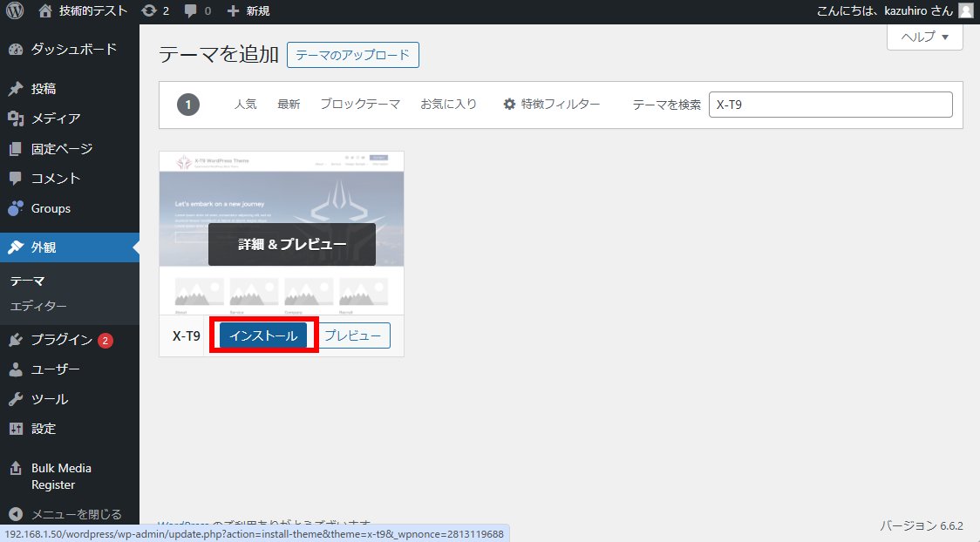Viewport: 980px width, 542px height.
Task: Go to the 技術的テスト site home
Action: tap(92, 11)
